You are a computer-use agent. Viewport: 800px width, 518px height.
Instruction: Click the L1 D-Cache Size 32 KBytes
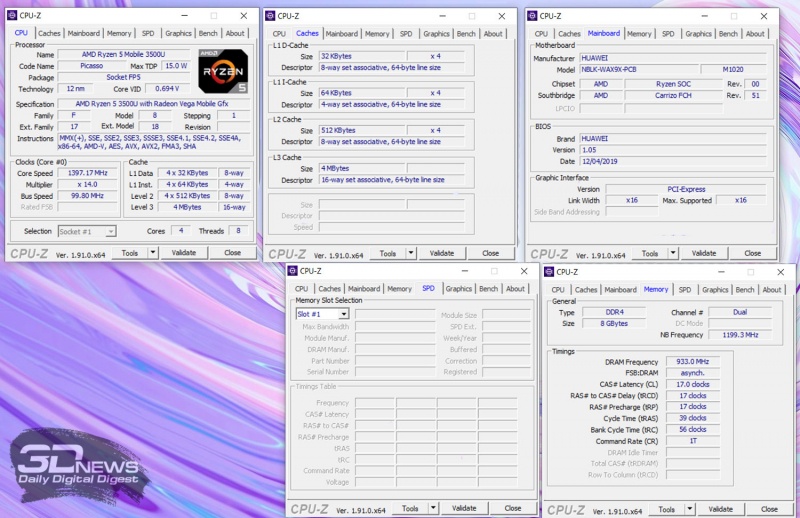pyautogui.click(x=362, y=56)
